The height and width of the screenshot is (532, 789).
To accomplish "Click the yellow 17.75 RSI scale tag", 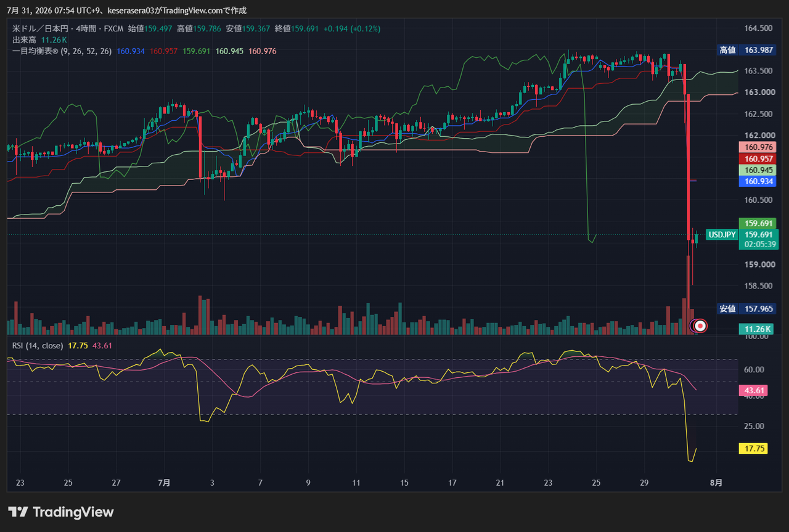I will pyautogui.click(x=753, y=449).
